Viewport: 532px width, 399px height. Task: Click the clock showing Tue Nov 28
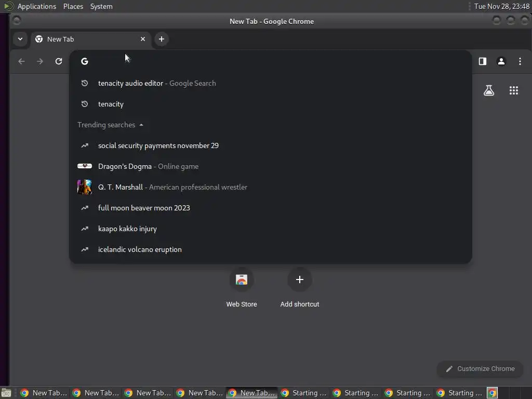501,6
